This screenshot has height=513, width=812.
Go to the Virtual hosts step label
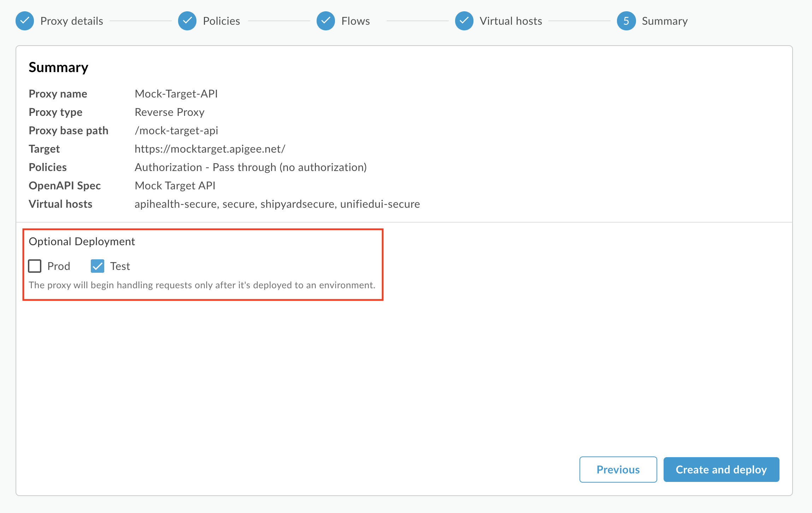point(511,21)
